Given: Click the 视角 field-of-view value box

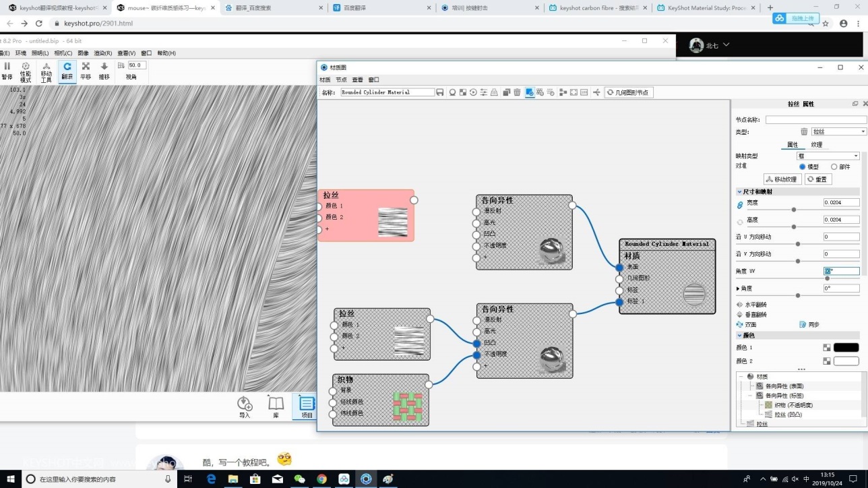Looking at the screenshot, I should [137, 65].
